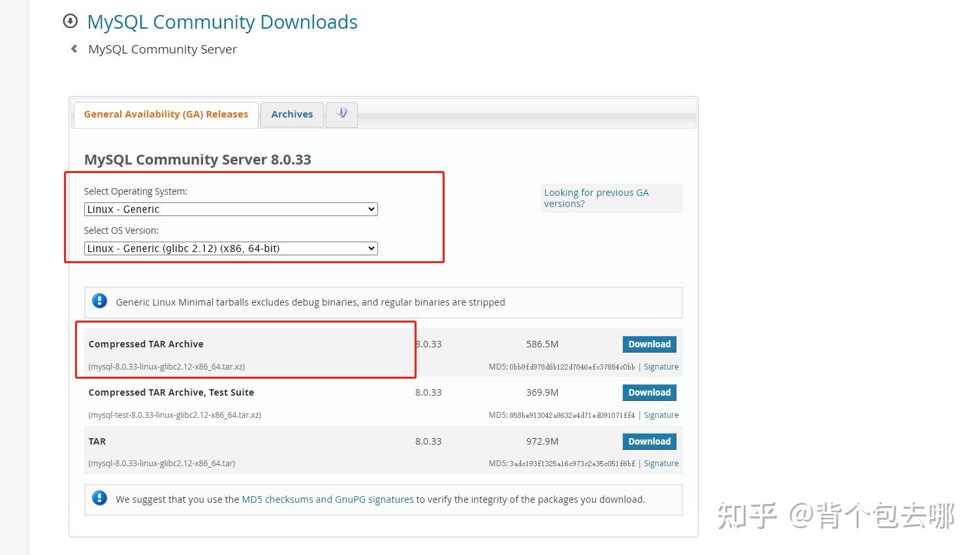Screen dimensions: 980x555
Task: Go back to MySQL Community Server
Action: click(163, 49)
